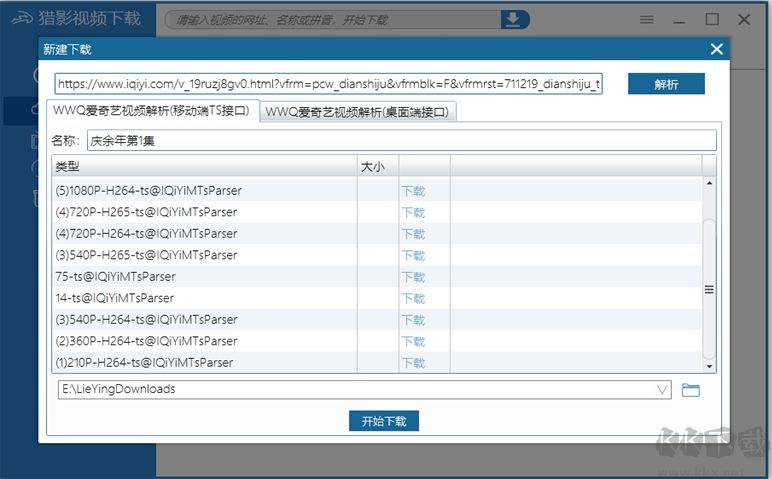The width and height of the screenshot is (772, 479).
Task: Open the hamburger menu in title bar
Action: tap(646, 20)
